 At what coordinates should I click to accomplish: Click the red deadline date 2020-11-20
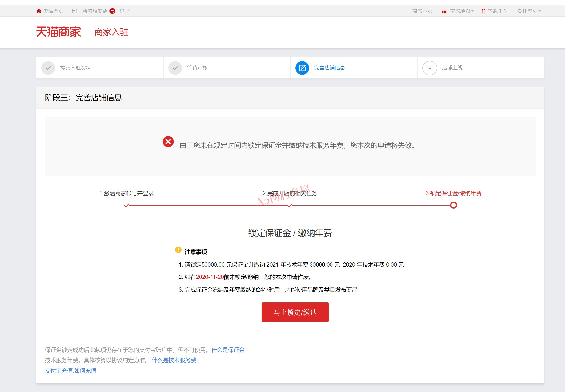[x=210, y=277]
